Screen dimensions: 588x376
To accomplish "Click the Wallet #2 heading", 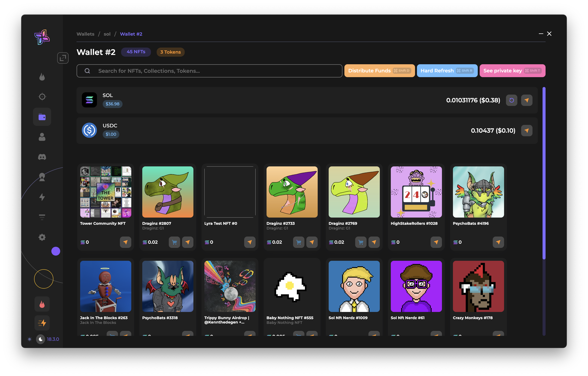I will (96, 52).
